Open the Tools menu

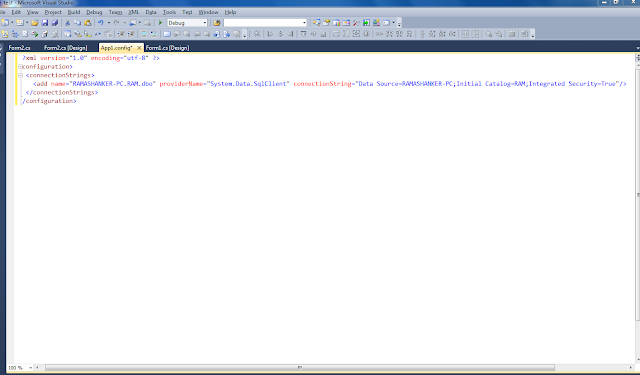coord(169,12)
